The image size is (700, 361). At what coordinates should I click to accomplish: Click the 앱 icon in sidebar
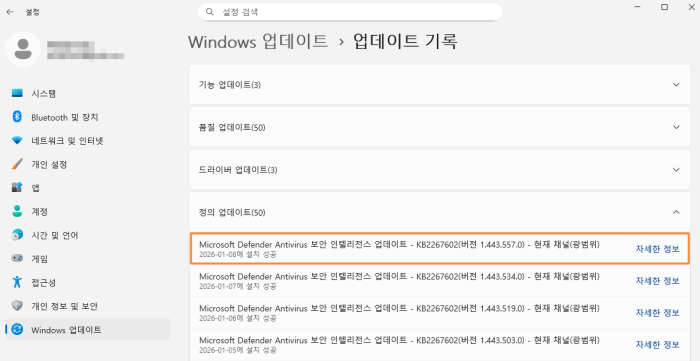(17, 188)
